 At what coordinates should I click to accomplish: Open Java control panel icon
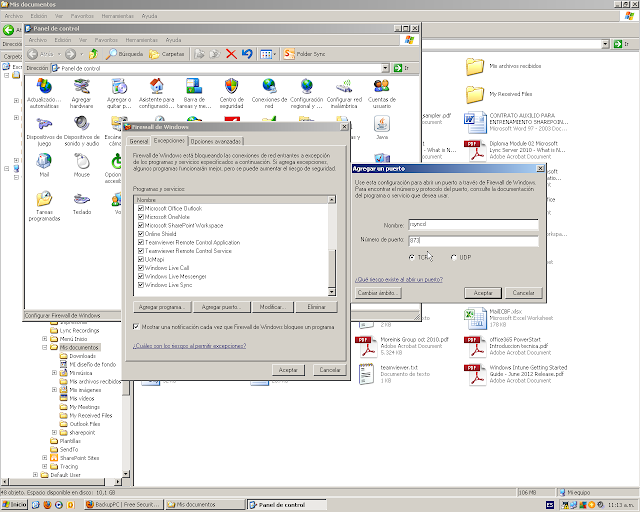382,127
